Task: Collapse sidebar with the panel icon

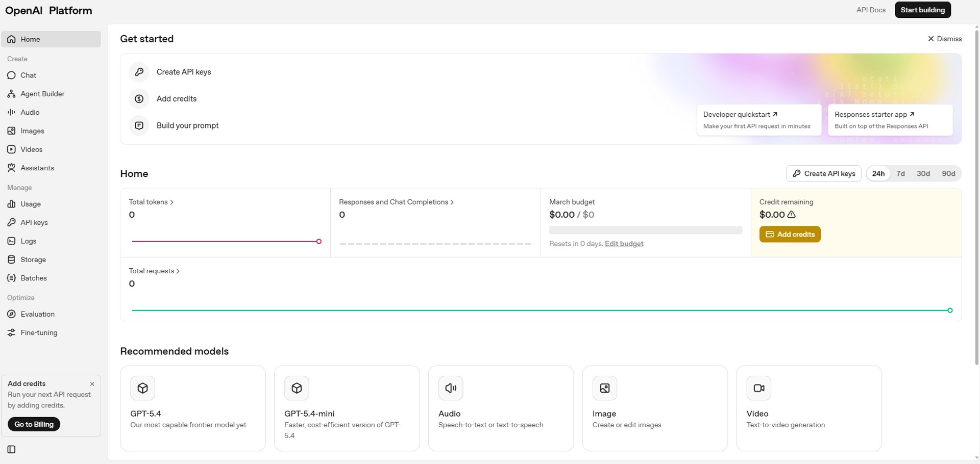Action: [11, 449]
